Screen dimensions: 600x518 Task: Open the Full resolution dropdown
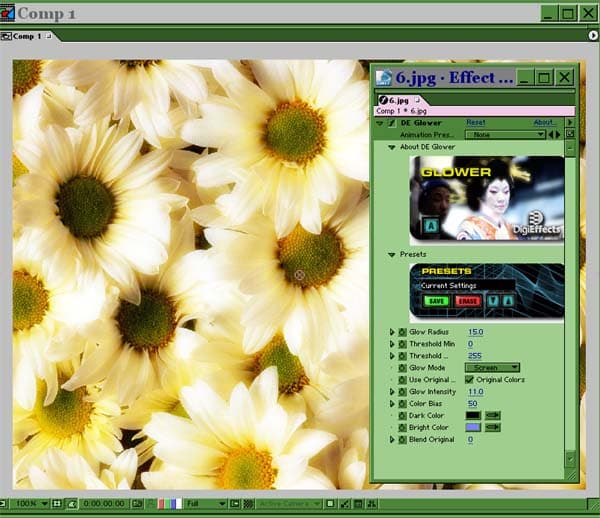205,503
